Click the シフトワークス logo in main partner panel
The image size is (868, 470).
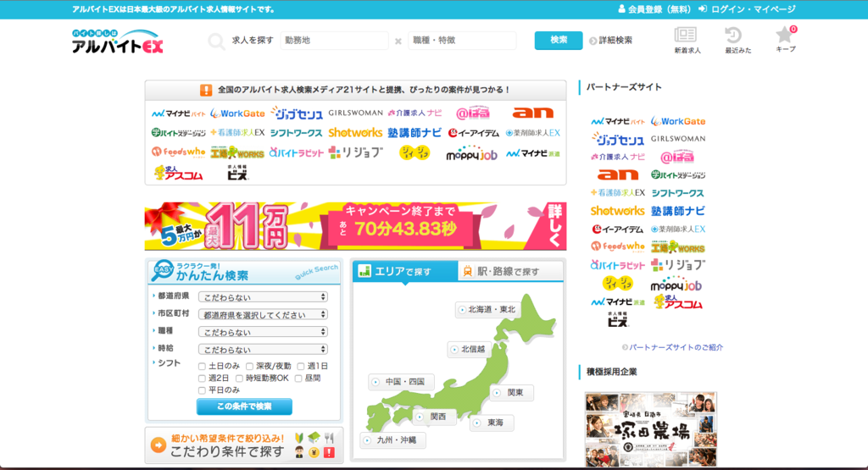point(296,133)
